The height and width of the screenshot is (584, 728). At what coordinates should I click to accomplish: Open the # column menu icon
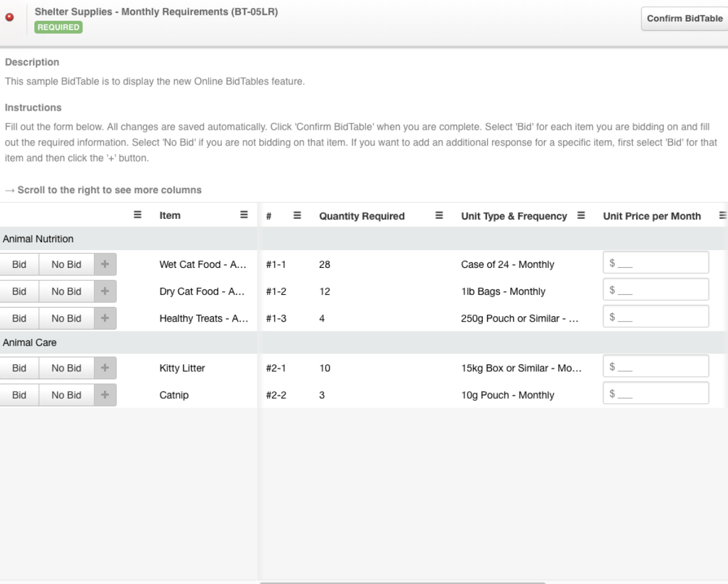(x=297, y=215)
